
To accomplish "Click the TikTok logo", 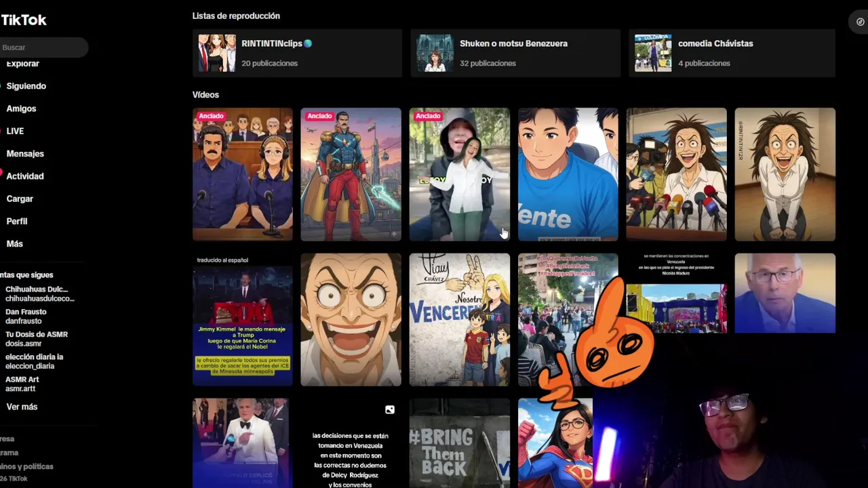I will [23, 20].
